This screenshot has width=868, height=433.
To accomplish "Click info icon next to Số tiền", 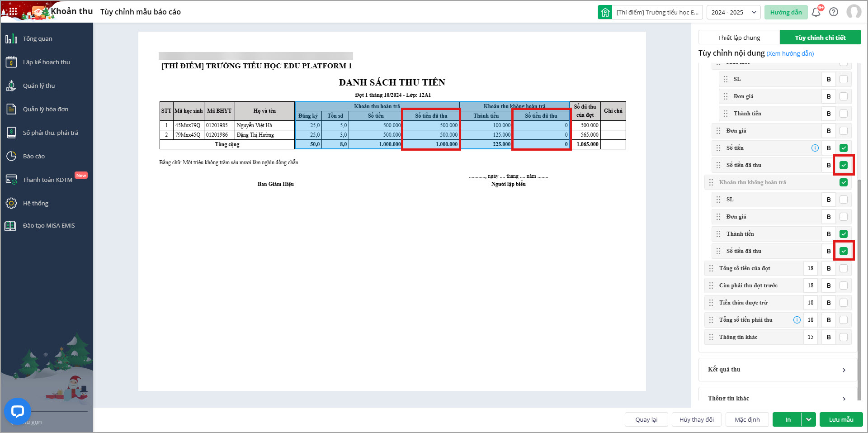I will 815,148.
